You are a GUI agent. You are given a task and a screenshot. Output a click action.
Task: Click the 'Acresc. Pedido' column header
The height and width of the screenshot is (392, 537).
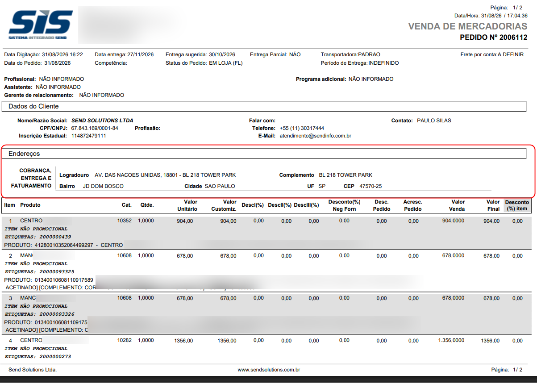[x=412, y=205]
